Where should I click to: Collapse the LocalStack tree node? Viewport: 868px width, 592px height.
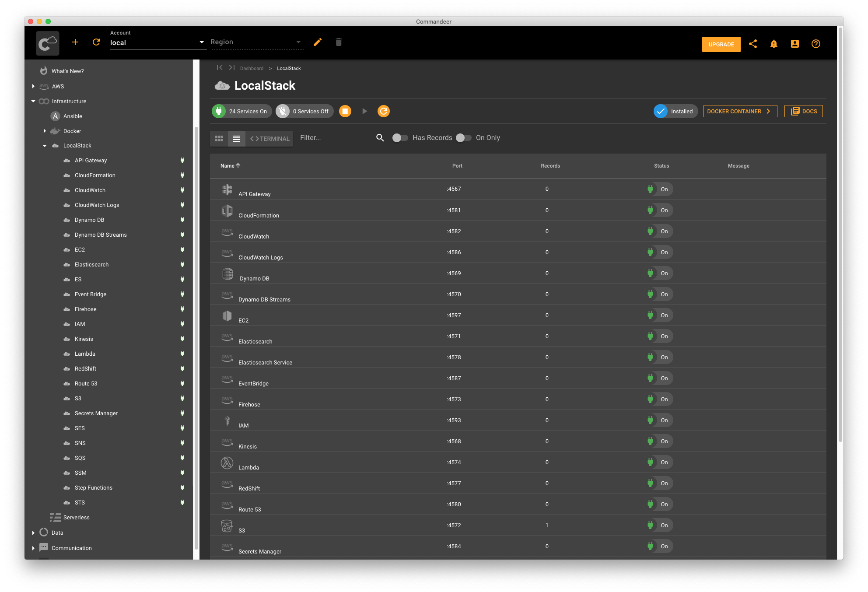tap(45, 146)
